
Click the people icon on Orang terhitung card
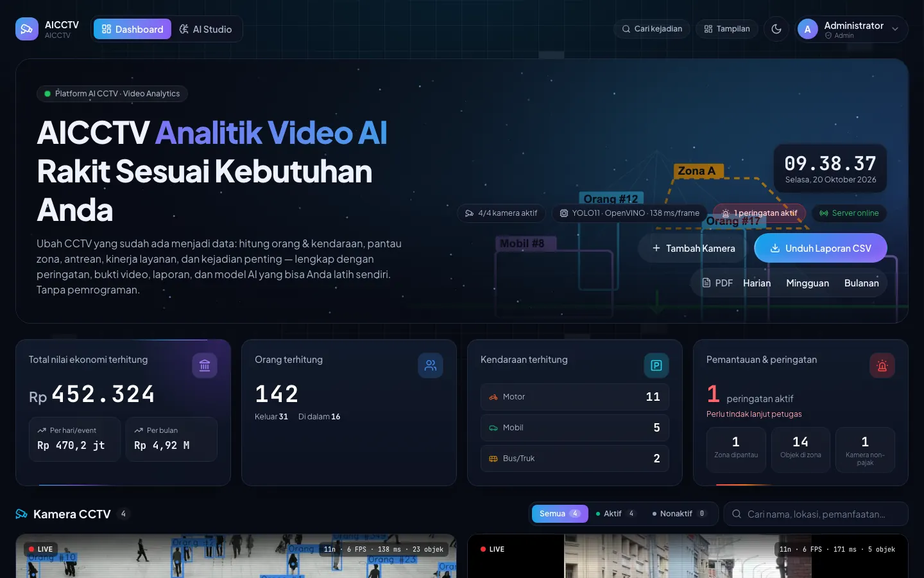(x=431, y=365)
